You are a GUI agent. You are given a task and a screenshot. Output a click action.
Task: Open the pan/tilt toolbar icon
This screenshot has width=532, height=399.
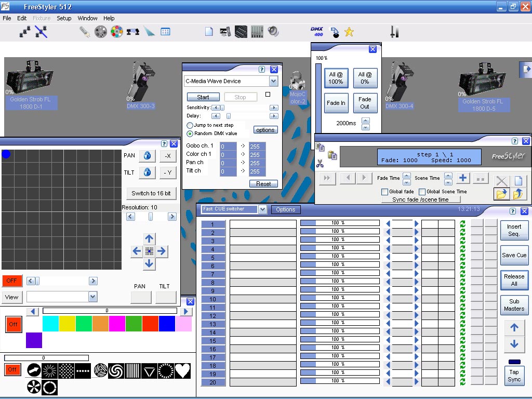(x=132, y=32)
